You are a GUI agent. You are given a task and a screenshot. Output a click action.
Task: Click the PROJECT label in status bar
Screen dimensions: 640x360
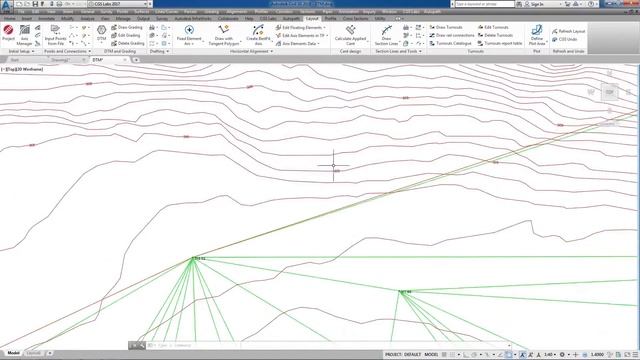click(x=393, y=355)
